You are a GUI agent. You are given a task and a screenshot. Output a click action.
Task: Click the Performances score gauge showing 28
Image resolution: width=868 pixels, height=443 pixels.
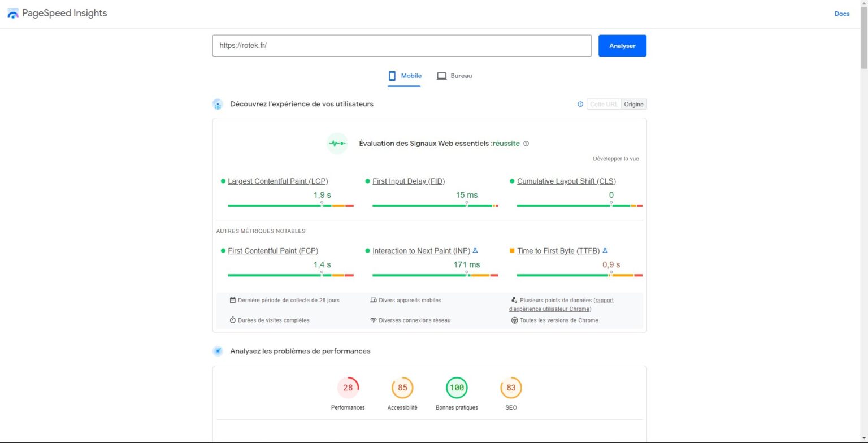[x=348, y=388]
